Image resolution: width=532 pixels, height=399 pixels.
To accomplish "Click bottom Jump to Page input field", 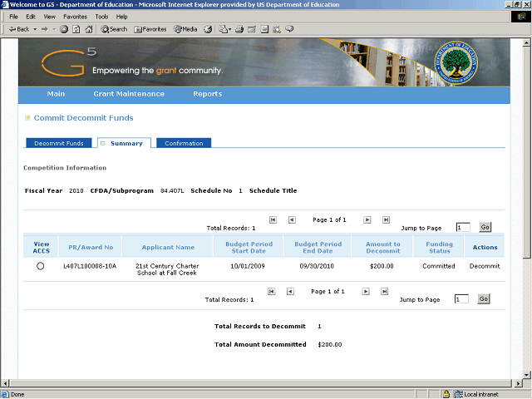I will (461, 299).
